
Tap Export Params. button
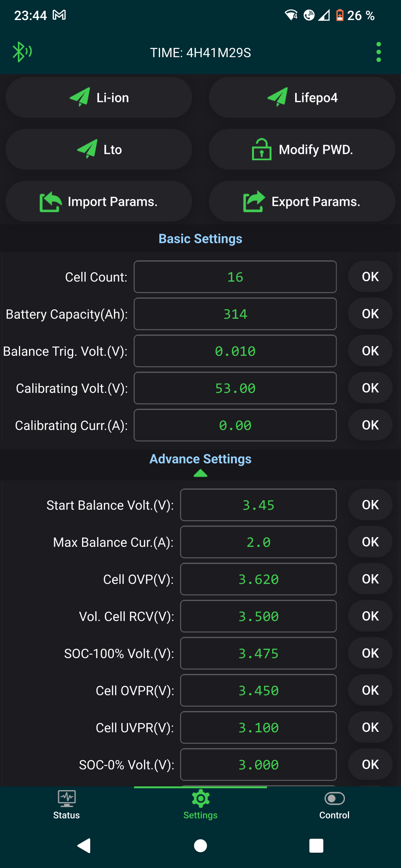point(302,201)
